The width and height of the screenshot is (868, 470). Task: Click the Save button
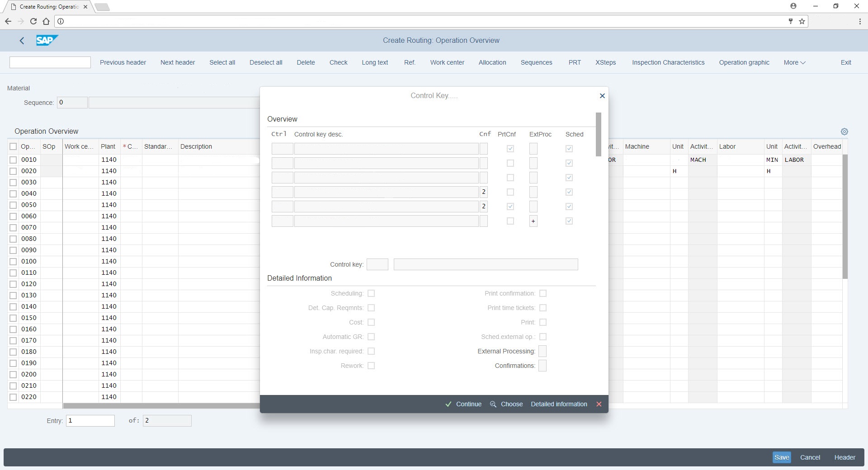[x=782, y=457]
